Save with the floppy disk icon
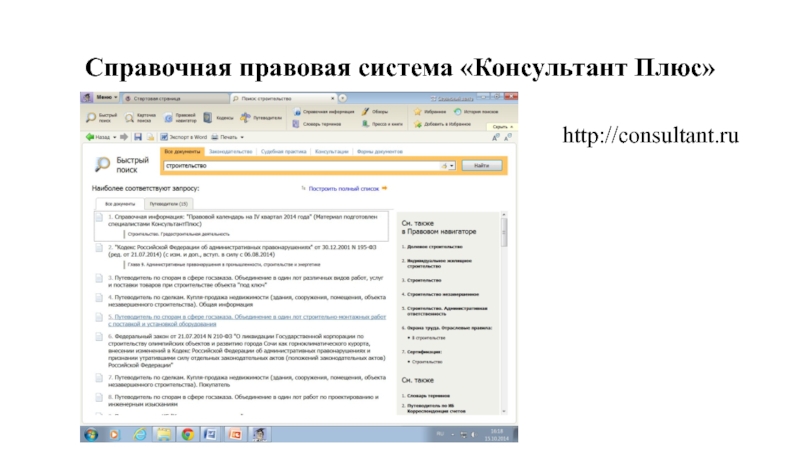The width and height of the screenshot is (800, 450). 138,137
